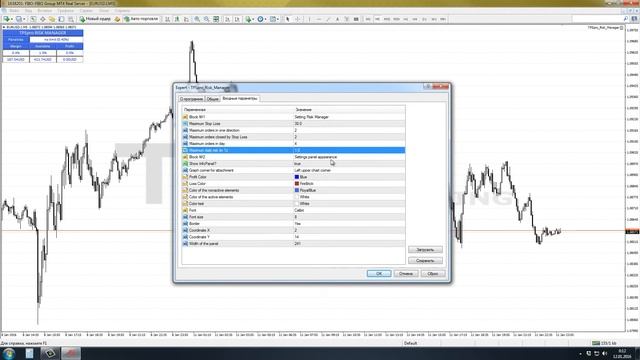The width and height of the screenshot is (640, 360).
Task: Open the Вид menu
Action: click(28, 11)
